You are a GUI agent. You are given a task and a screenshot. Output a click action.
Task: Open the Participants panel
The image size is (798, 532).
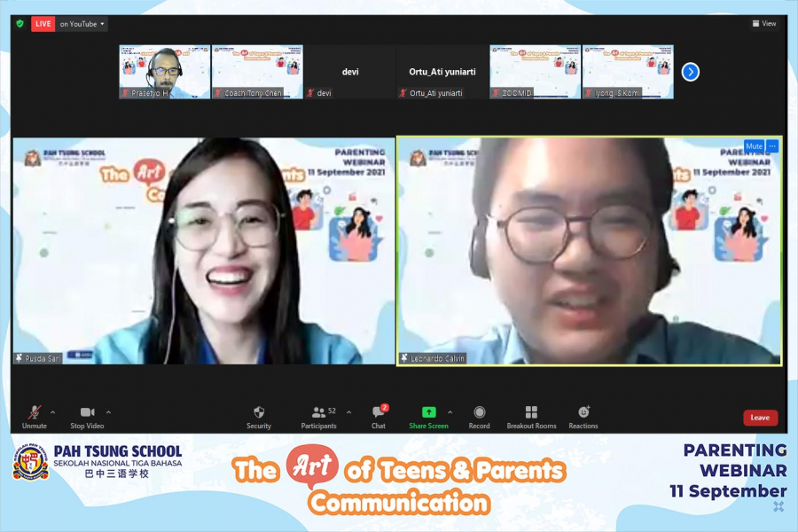318,413
